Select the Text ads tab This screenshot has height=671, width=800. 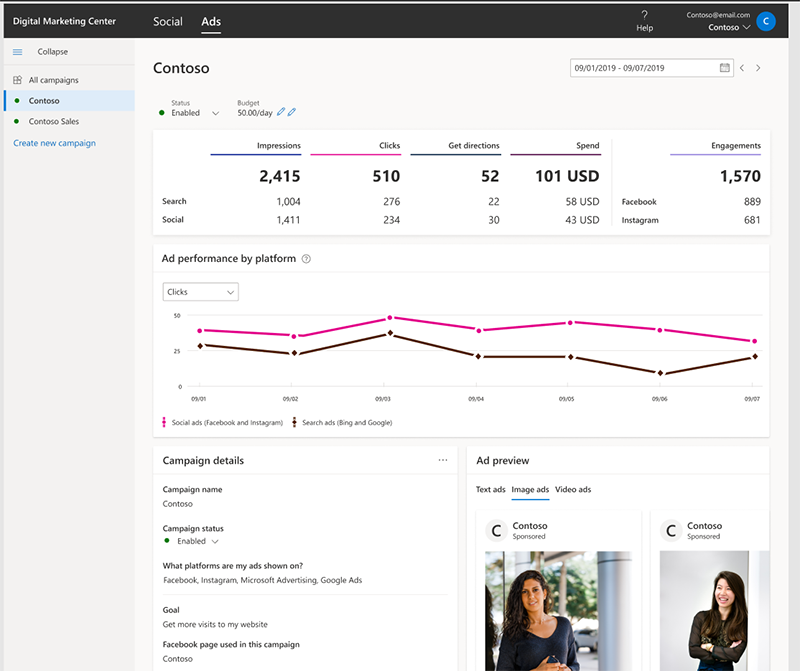(x=490, y=489)
